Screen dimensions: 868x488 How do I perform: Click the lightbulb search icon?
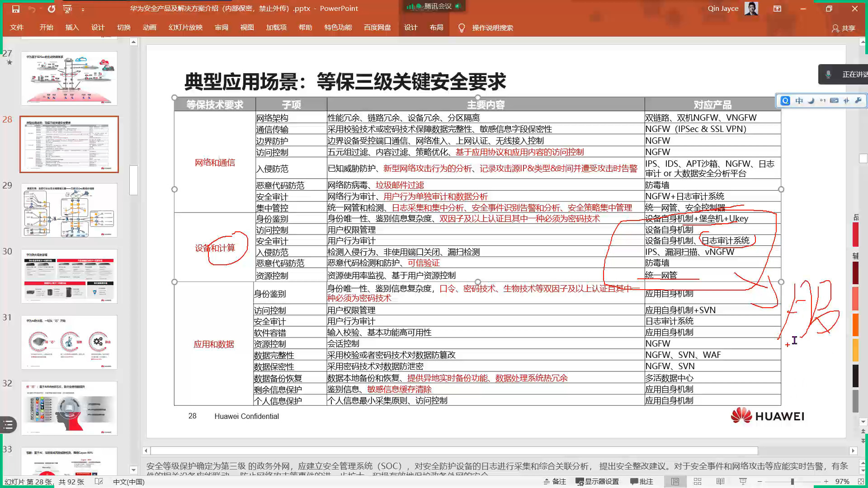point(461,28)
